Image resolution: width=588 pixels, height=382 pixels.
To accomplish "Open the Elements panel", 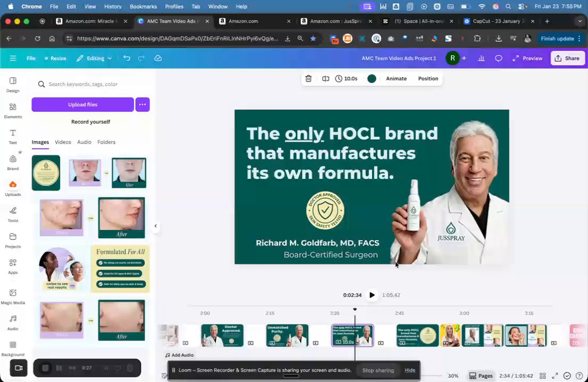I will 13,111.
